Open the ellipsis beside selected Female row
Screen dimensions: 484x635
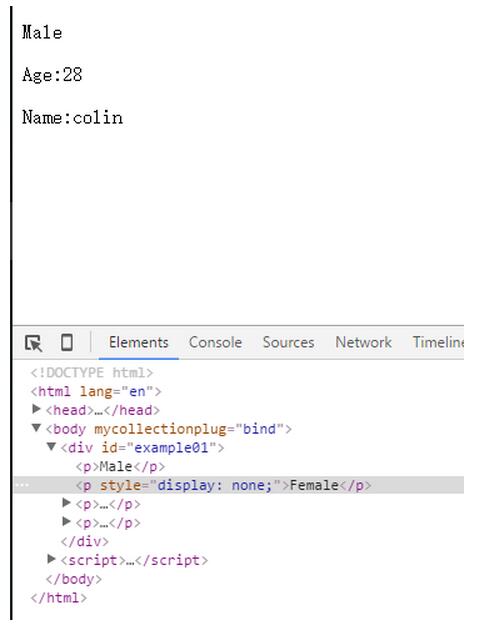pyautogui.click(x=23, y=485)
